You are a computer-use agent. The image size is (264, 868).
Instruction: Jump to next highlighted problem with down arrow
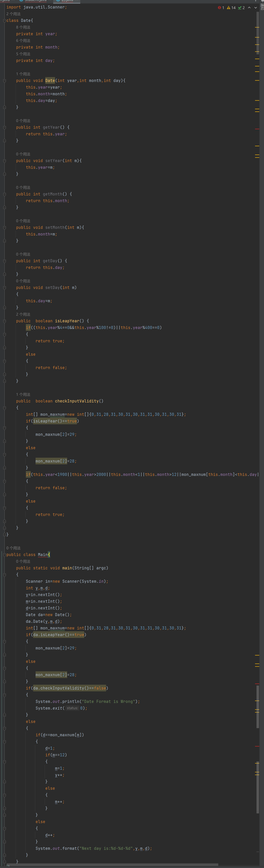pyautogui.click(x=255, y=7)
